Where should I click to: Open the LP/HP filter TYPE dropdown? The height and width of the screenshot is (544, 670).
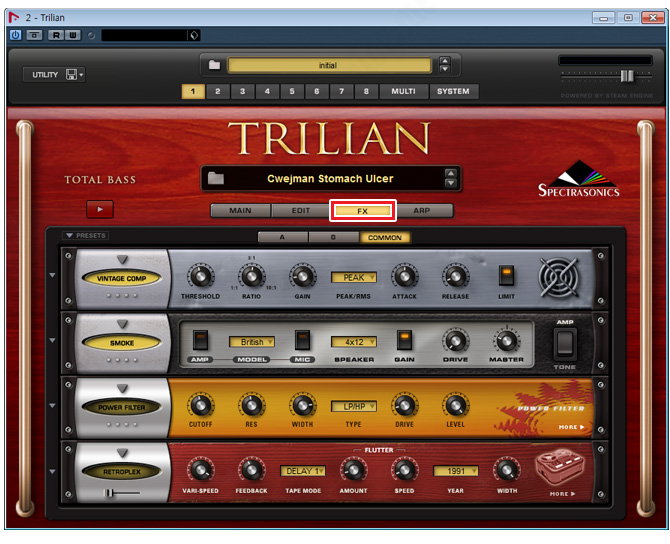pyautogui.click(x=354, y=406)
